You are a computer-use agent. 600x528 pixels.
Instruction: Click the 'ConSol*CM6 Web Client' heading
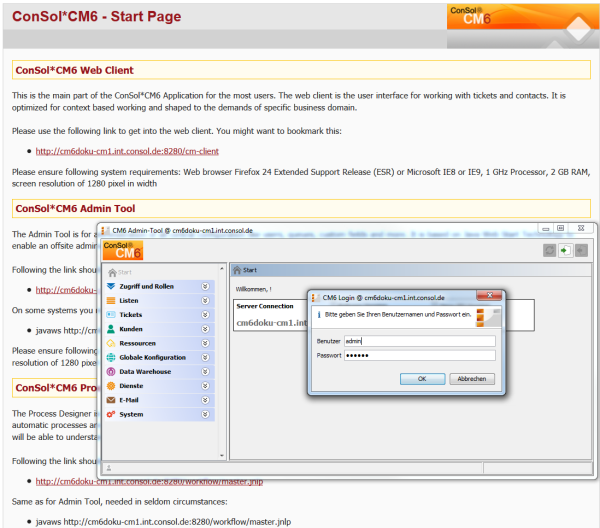click(x=75, y=70)
